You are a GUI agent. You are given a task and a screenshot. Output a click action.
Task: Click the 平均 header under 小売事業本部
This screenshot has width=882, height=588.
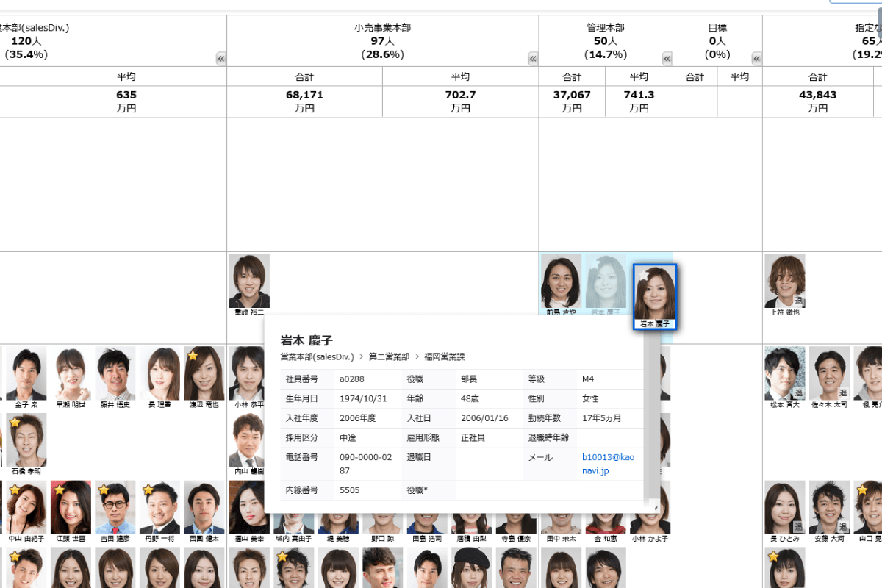point(460,77)
